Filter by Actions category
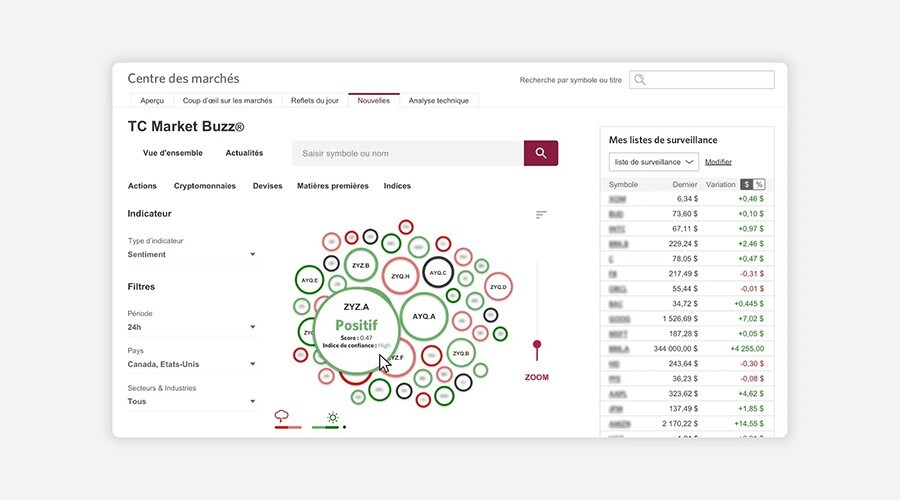The height and width of the screenshot is (500, 900). [142, 186]
